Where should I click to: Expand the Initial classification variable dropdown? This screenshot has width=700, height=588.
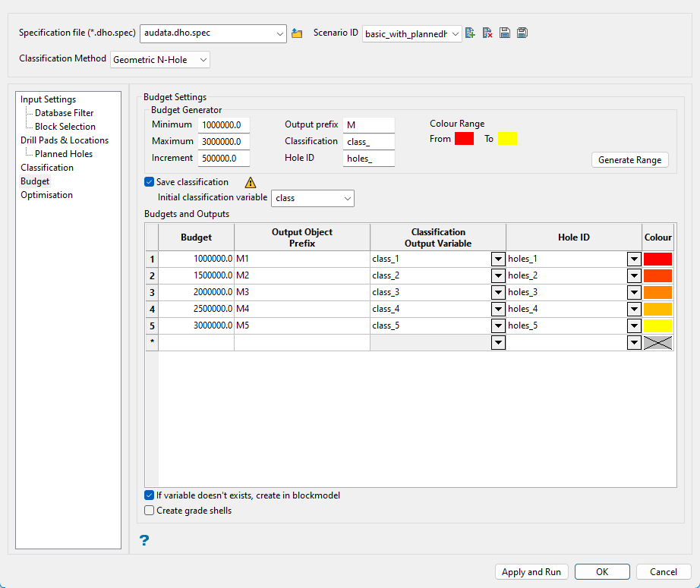pos(312,198)
